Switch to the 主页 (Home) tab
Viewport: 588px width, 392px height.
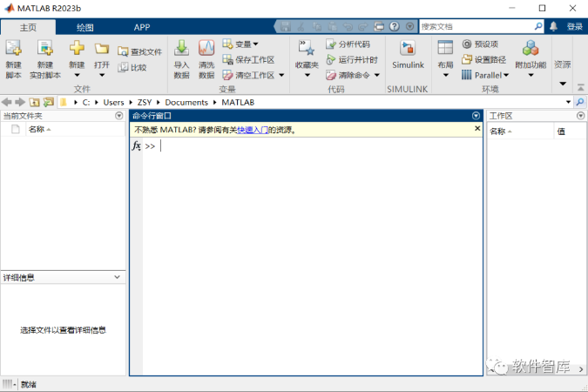pos(28,27)
